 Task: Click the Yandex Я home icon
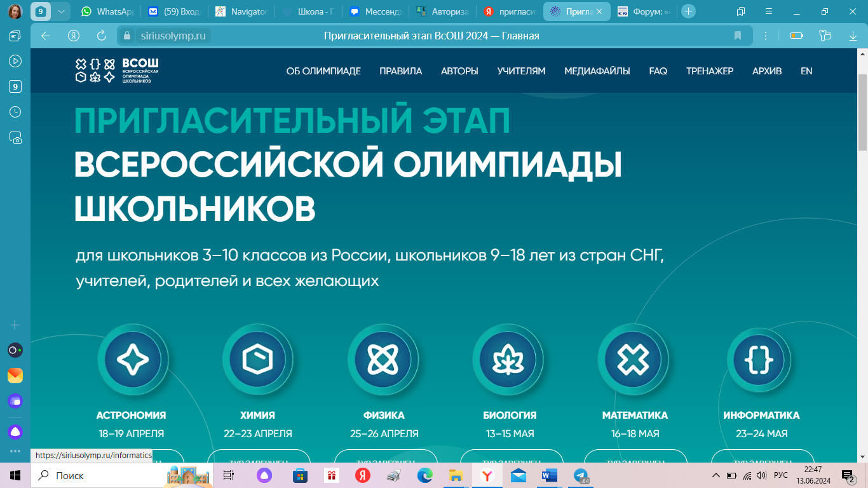click(74, 36)
